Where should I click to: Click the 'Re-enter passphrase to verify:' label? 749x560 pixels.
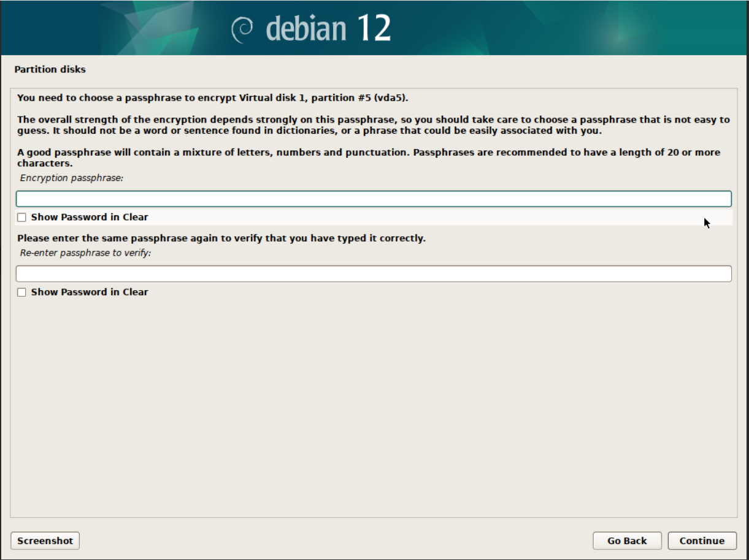[x=85, y=253]
